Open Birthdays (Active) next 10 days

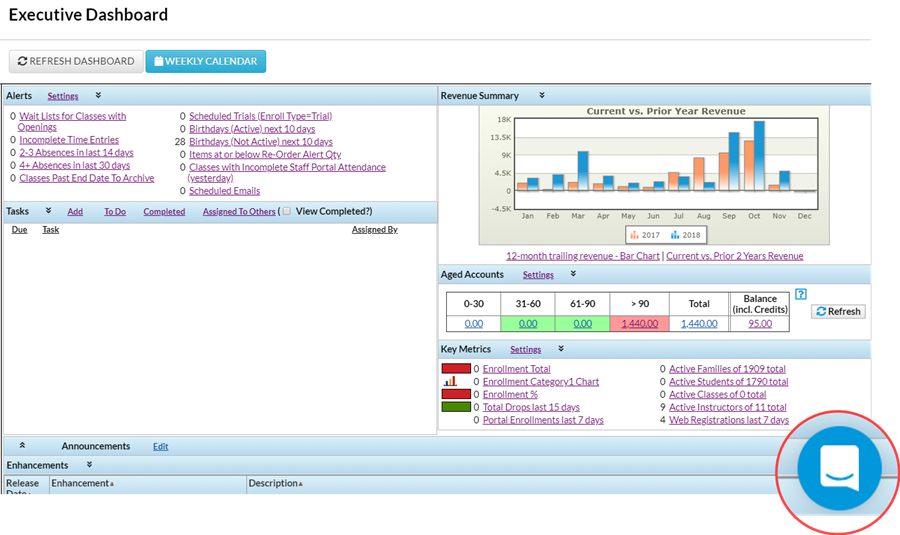pos(252,129)
